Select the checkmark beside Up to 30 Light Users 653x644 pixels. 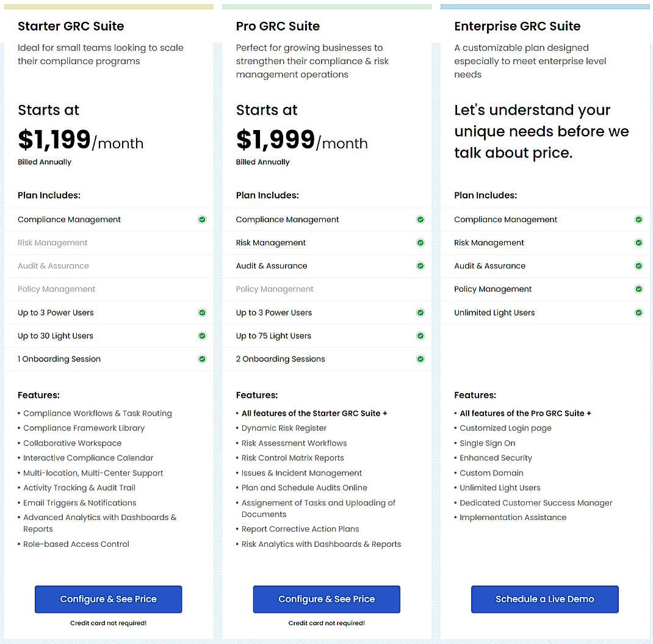(202, 336)
